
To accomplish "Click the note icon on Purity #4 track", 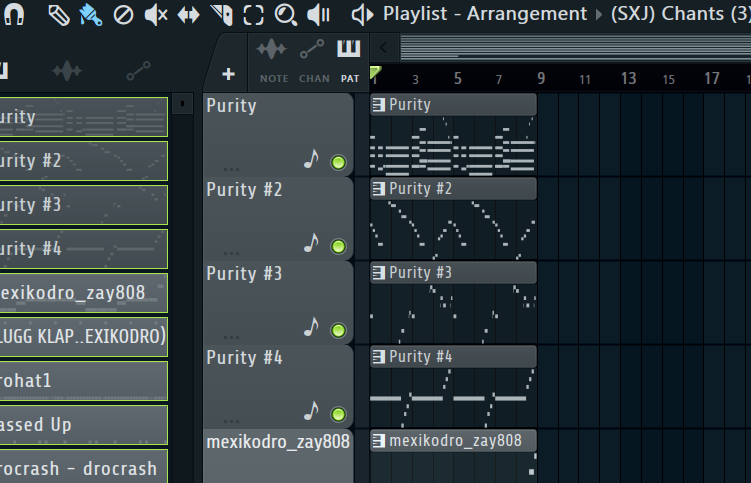I will [x=311, y=411].
